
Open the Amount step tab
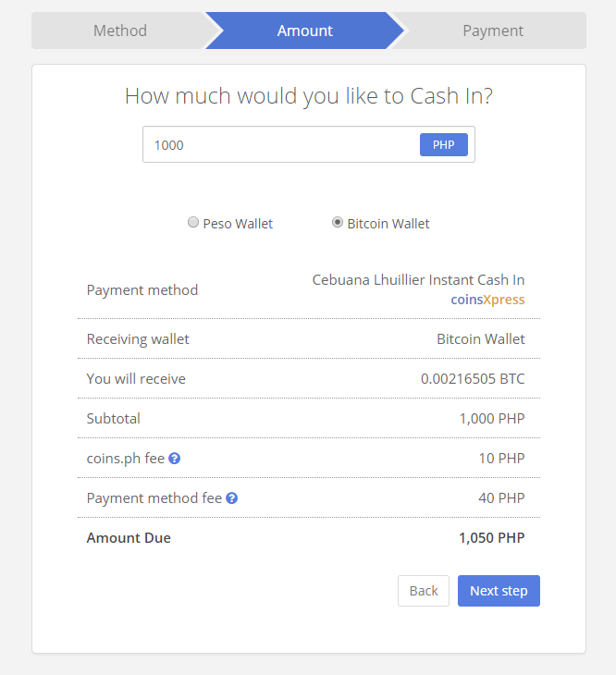pyautogui.click(x=305, y=31)
